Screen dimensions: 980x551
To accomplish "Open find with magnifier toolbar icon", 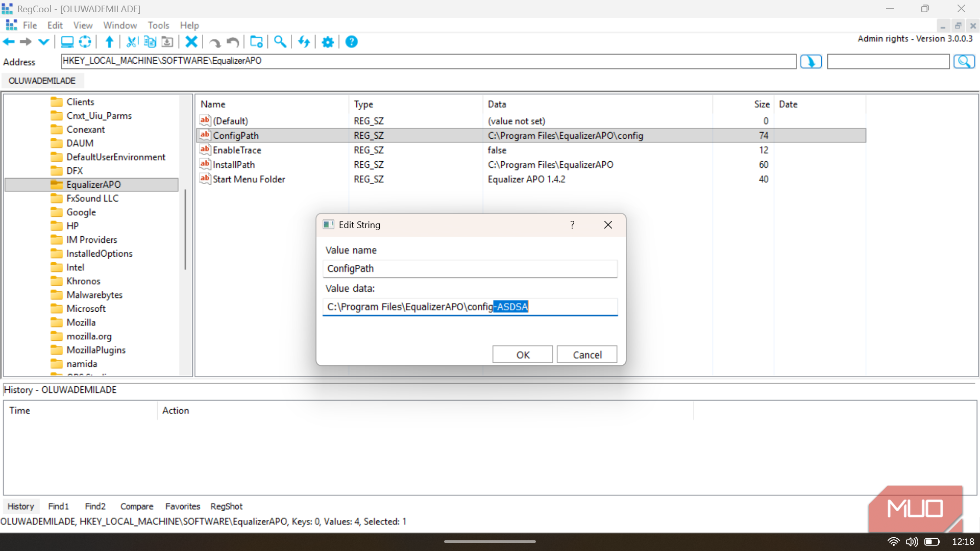I will [x=280, y=42].
